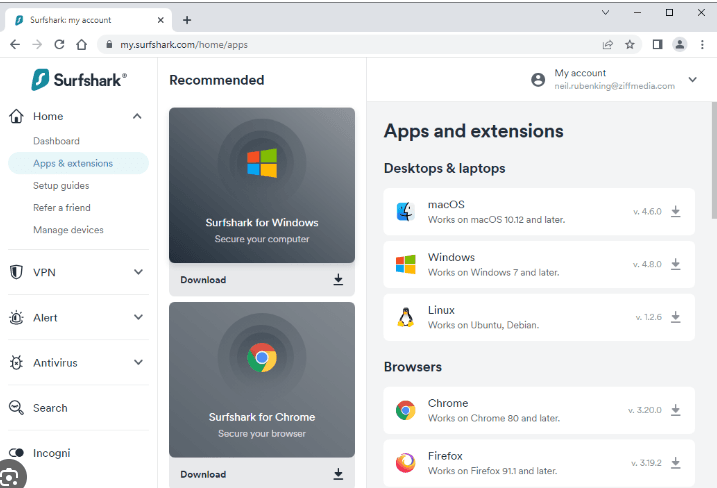Click the My account avatar icon
The width and height of the screenshot is (717, 488).
[538, 80]
